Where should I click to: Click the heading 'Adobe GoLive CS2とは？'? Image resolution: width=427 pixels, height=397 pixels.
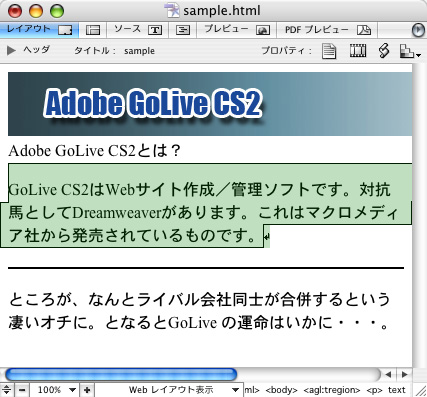[x=94, y=151]
